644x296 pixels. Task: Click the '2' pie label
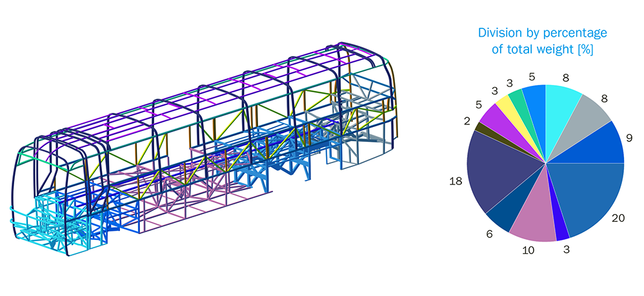tap(467, 123)
